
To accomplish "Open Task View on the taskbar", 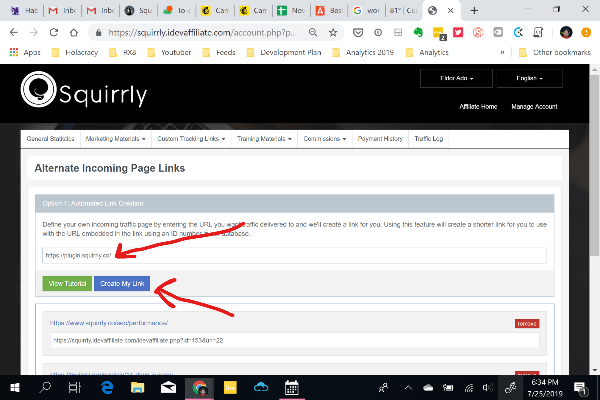I will coord(75,388).
